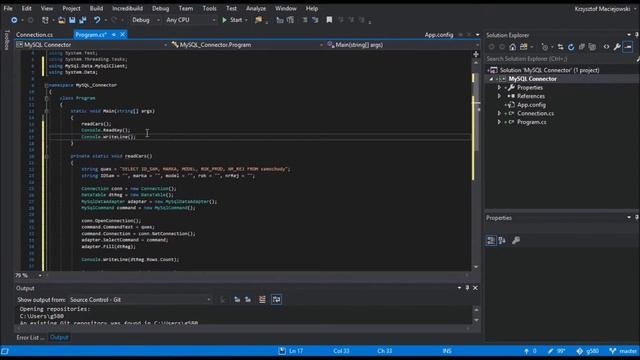The image size is (640, 360).
Task: Open the Show output from dropdown
Action: (140, 300)
